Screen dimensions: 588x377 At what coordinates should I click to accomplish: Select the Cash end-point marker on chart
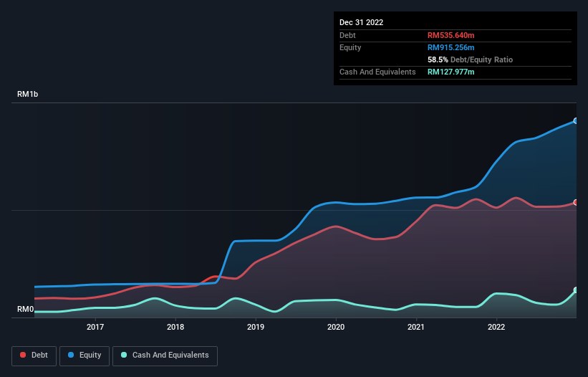[576, 290]
